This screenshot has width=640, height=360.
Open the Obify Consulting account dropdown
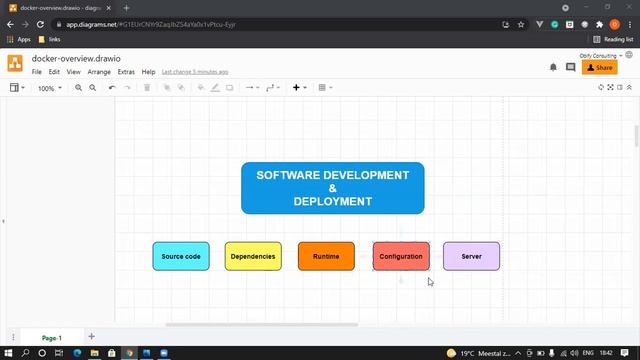(x=600, y=56)
